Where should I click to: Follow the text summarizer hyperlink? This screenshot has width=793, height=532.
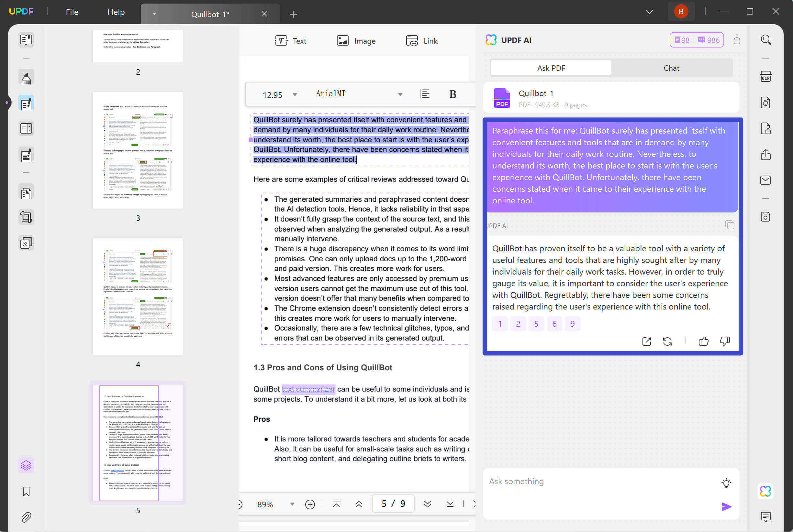308,389
